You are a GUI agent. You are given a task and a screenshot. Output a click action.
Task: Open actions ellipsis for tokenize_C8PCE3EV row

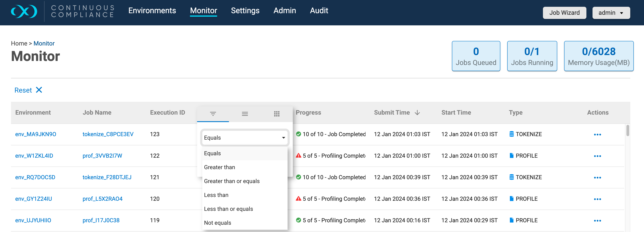(x=598, y=135)
